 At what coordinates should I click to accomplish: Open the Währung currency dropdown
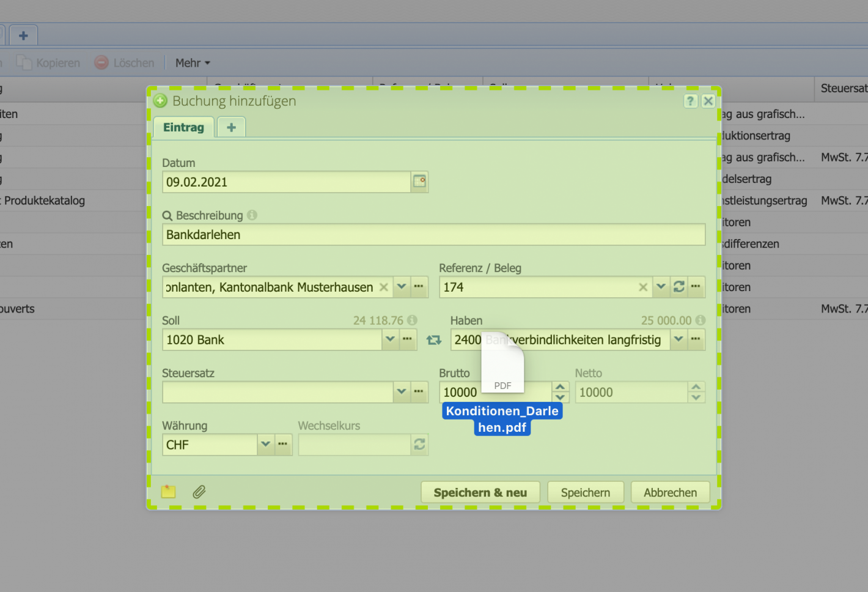[265, 445]
